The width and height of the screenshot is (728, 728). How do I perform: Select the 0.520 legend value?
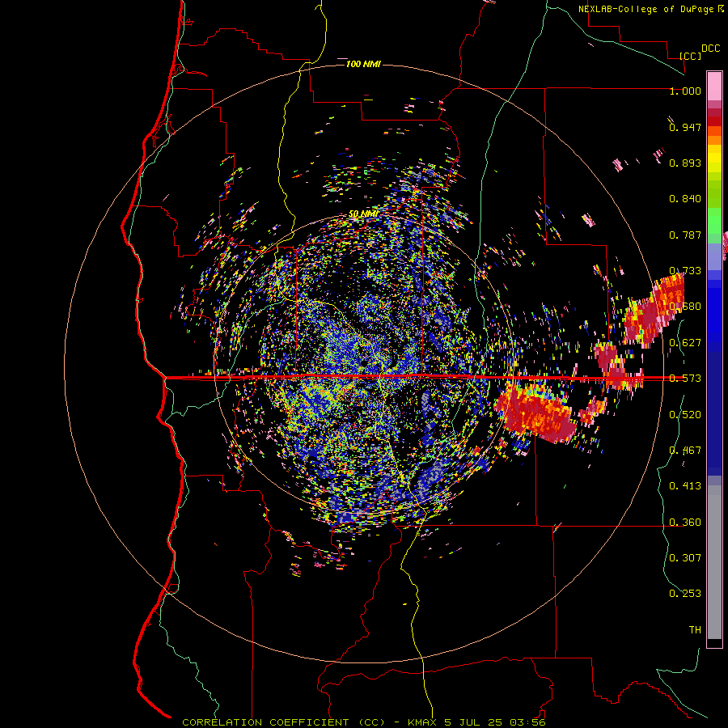tap(685, 415)
